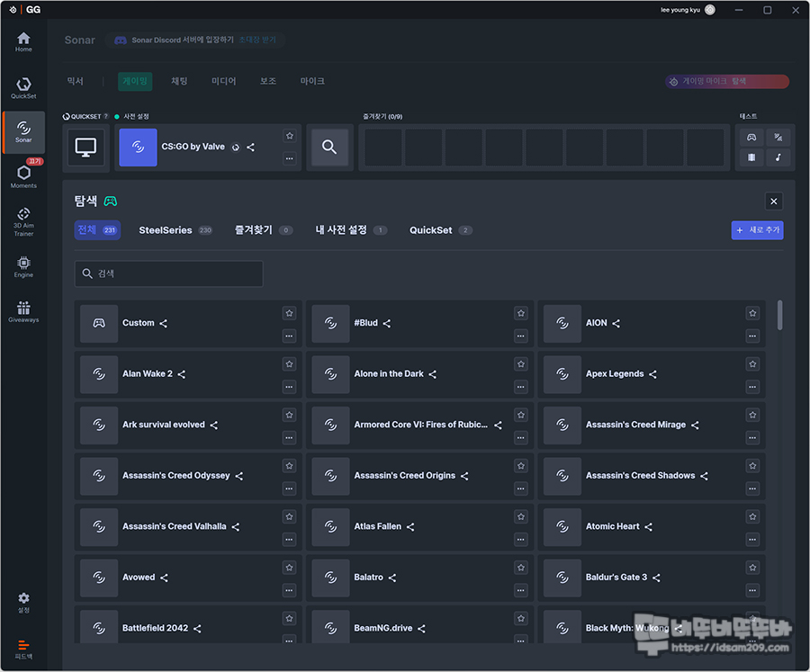Switch to the 채팅 tab
The height and width of the screenshot is (672, 810).
click(x=179, y=81)
